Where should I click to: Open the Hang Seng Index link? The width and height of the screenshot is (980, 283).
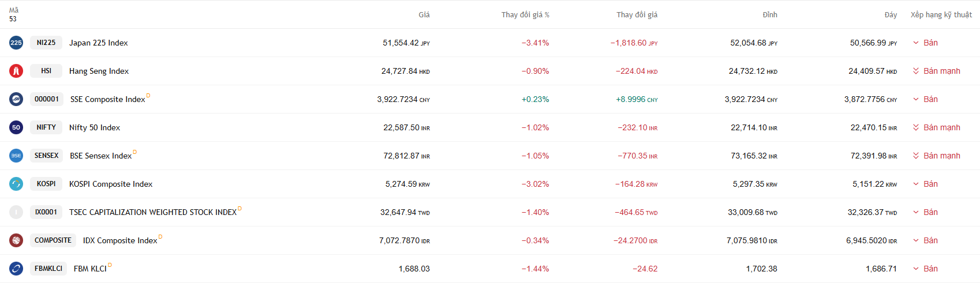[x=99, y=71]
